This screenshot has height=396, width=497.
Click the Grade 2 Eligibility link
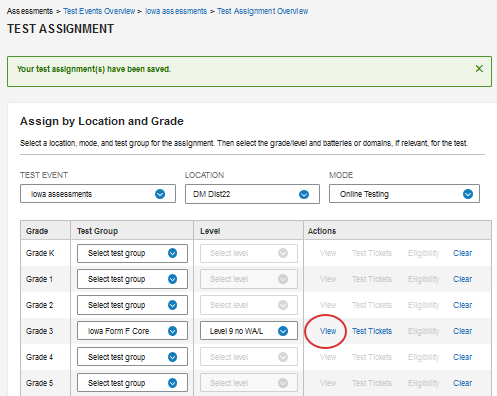coord(423,305)
